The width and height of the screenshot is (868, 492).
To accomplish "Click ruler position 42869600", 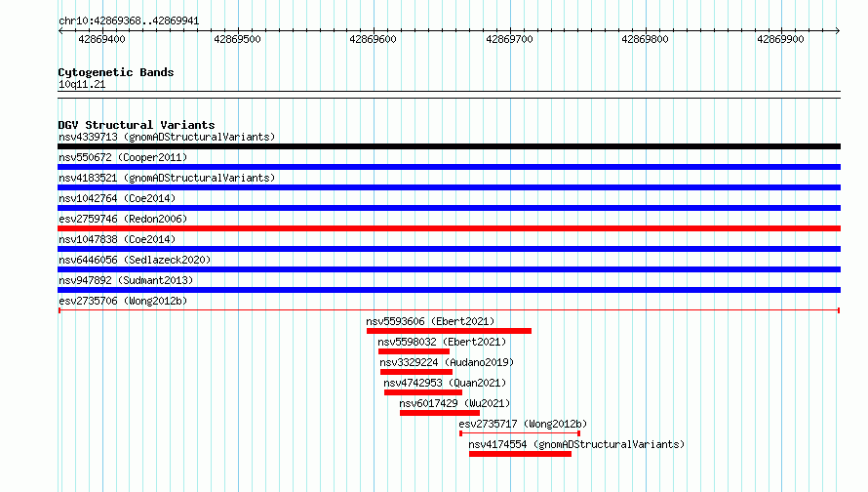I will (374, 39).
